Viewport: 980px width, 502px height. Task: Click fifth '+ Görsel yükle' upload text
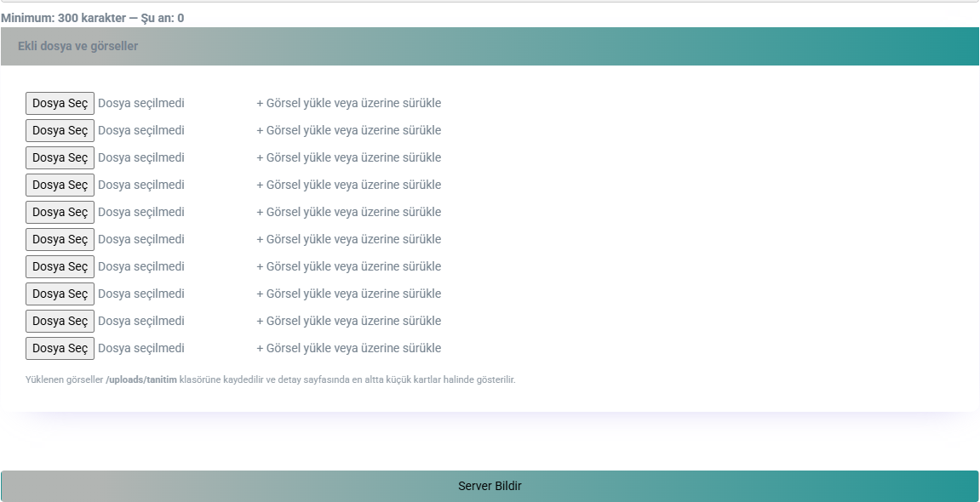coord(348,213)
